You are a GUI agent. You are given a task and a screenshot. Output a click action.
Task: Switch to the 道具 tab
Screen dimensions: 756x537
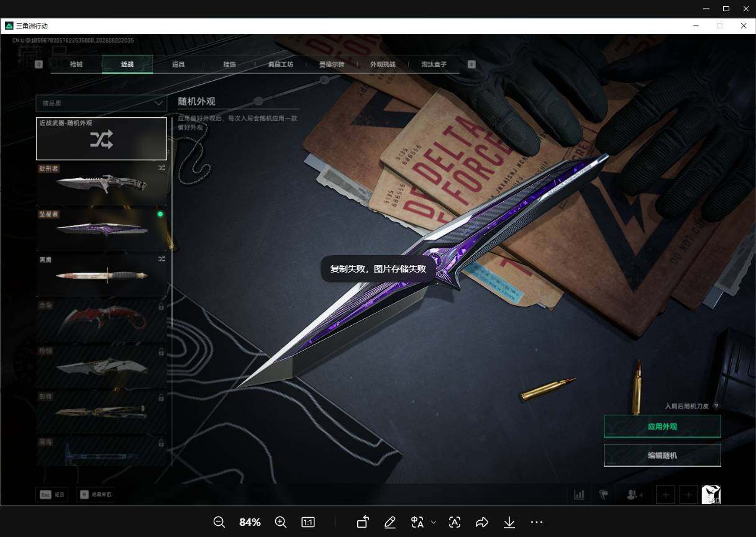point(178,64)
